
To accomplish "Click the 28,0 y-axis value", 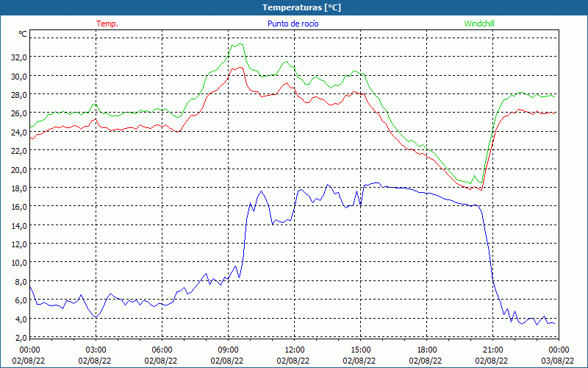I will [x=19, y=95].
